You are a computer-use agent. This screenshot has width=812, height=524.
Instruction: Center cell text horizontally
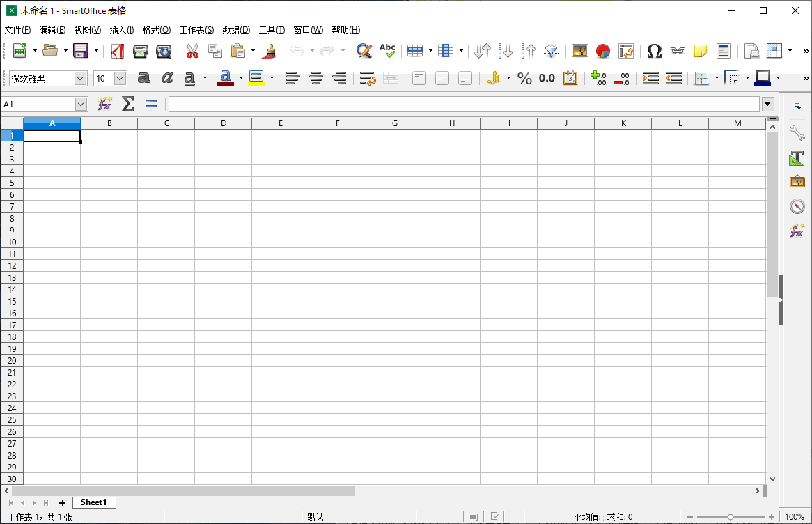click(x=316, y=78)
